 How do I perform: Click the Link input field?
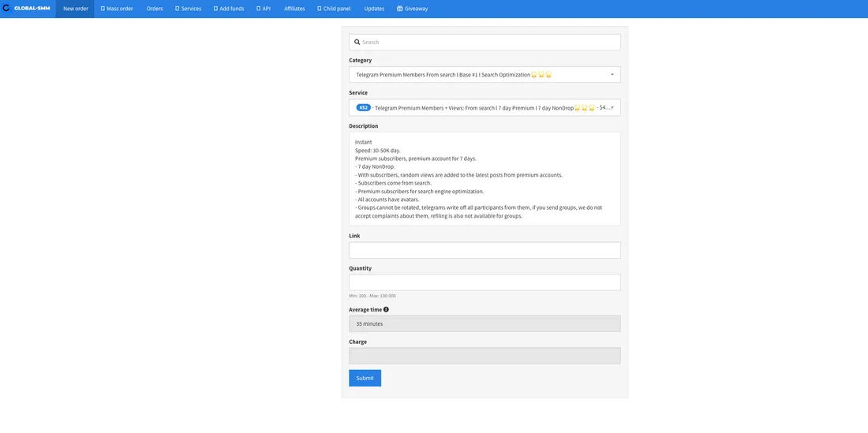(x=485, y=250)
